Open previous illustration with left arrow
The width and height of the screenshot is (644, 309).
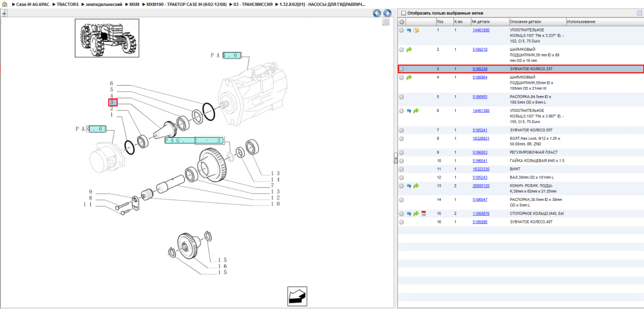coord(377,13)
